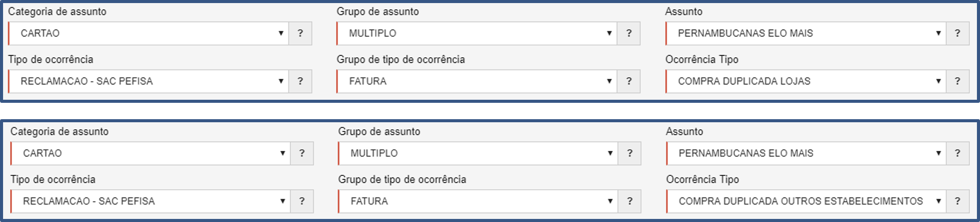This screenshot has height=222, width=980.
Task: Open help for Assunto in bottom form
Action: [x=957, y=153]
